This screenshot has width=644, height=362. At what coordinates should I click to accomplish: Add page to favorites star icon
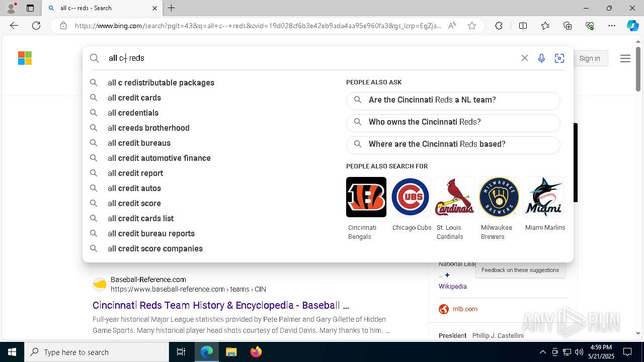click(472, 26)
